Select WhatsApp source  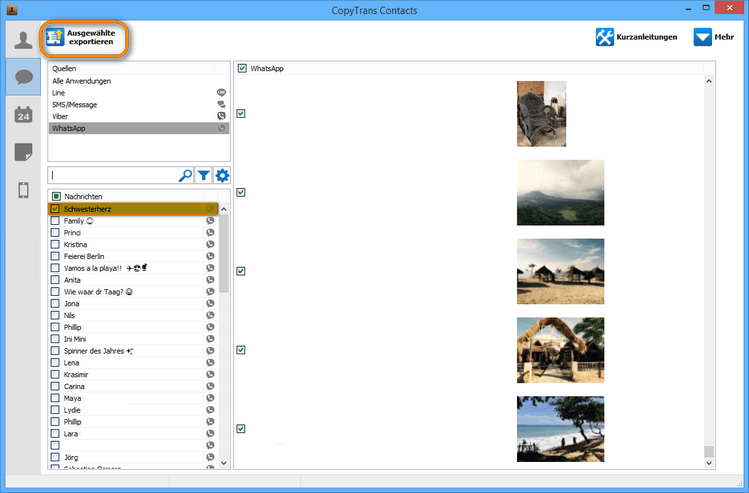pyautogui.click(x=139, y=128)
